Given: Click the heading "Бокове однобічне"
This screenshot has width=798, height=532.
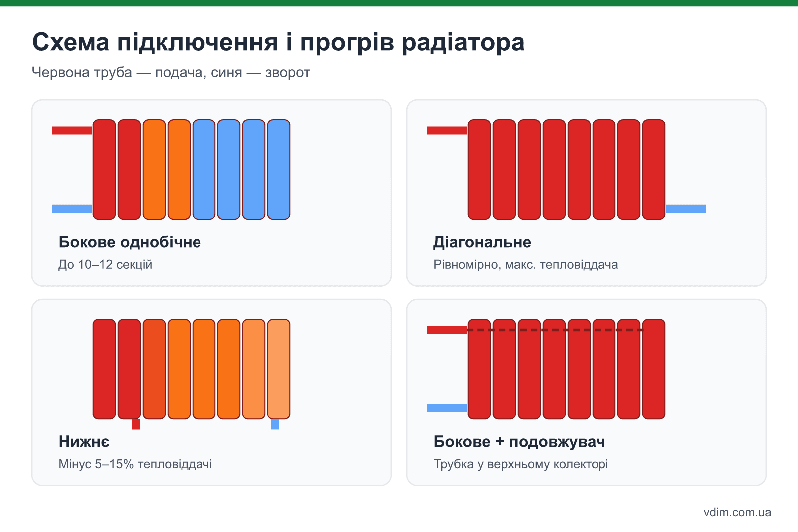Looking at the screenshot, I should click(x=130, y=242).
